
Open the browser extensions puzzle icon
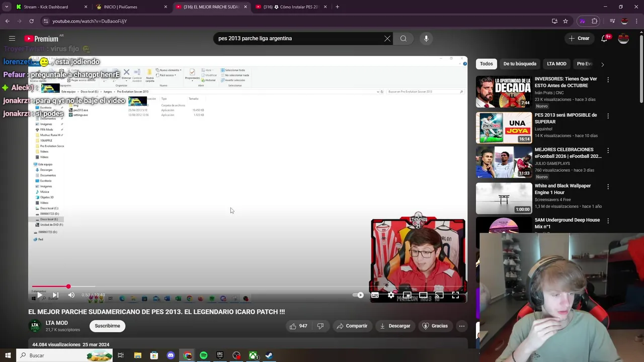[x=595, y=21]
